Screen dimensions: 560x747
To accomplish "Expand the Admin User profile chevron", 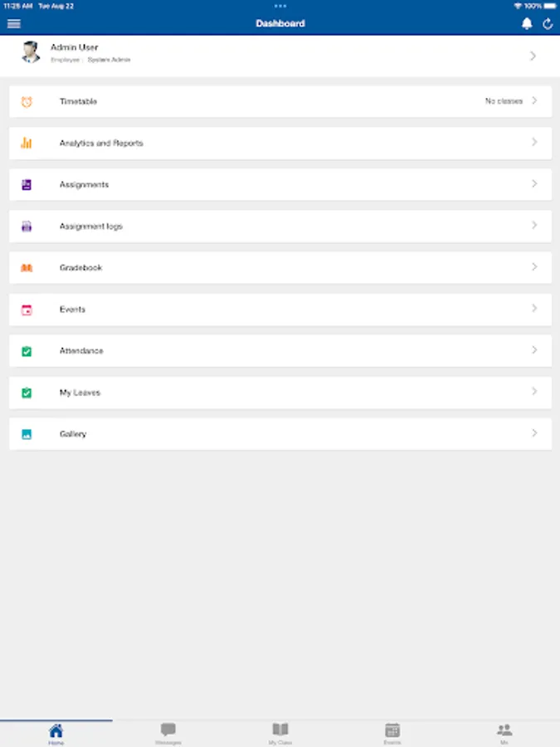I will (x=533, y=56).
